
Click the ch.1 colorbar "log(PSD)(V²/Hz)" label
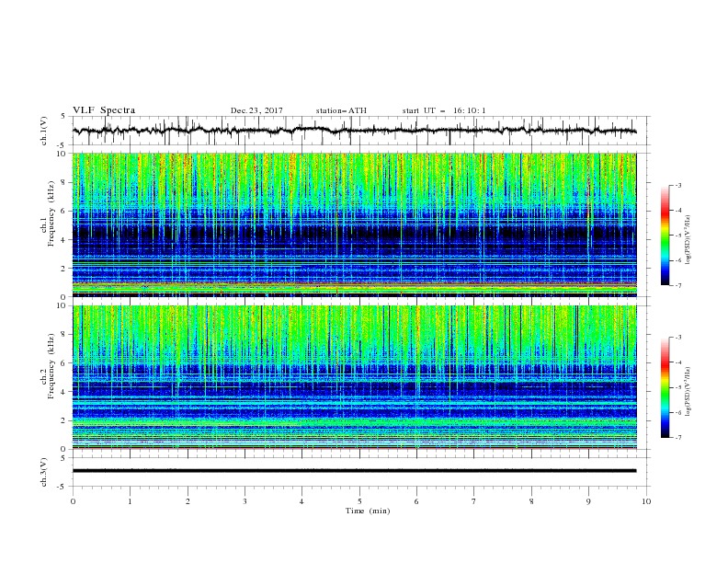click(x=688, y=240)
